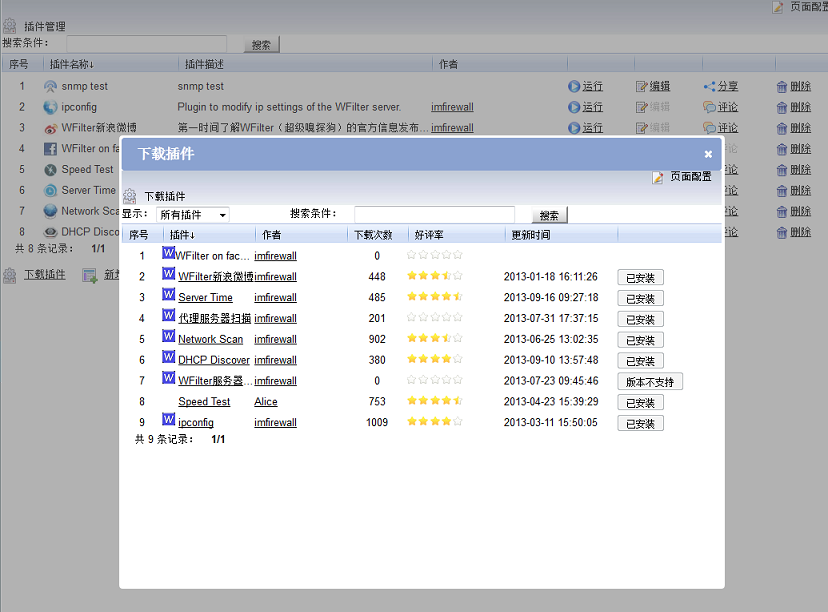The height and width of the screenshot is (612, 828).
Task: Click the 搜索 button in download dialog
Action: (x=549, y=215)
